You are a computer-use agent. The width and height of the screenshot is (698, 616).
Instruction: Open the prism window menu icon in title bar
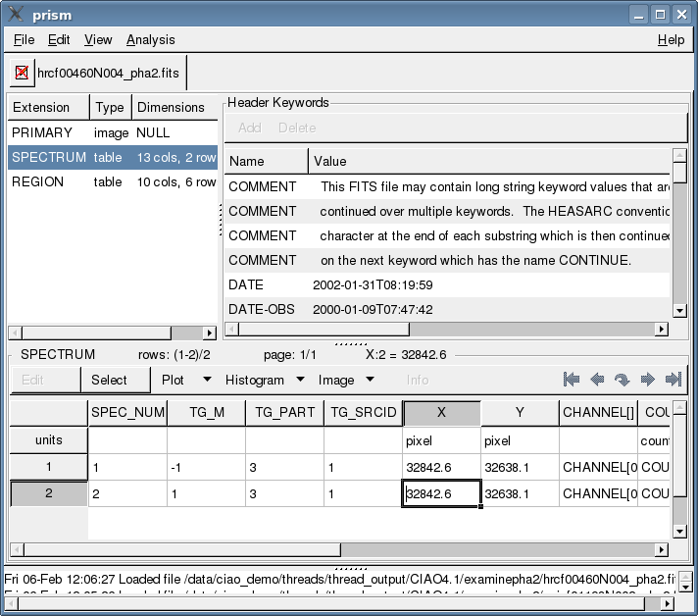tap(17, 15)
